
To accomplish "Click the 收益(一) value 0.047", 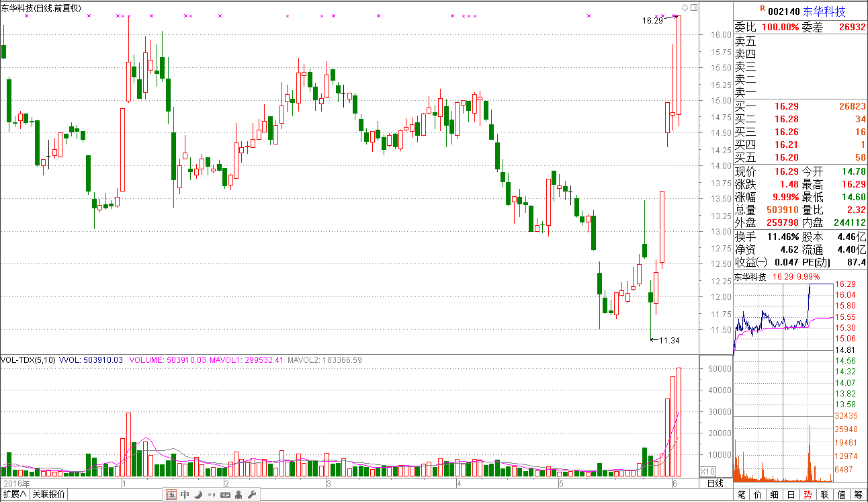I will [786, 262].
